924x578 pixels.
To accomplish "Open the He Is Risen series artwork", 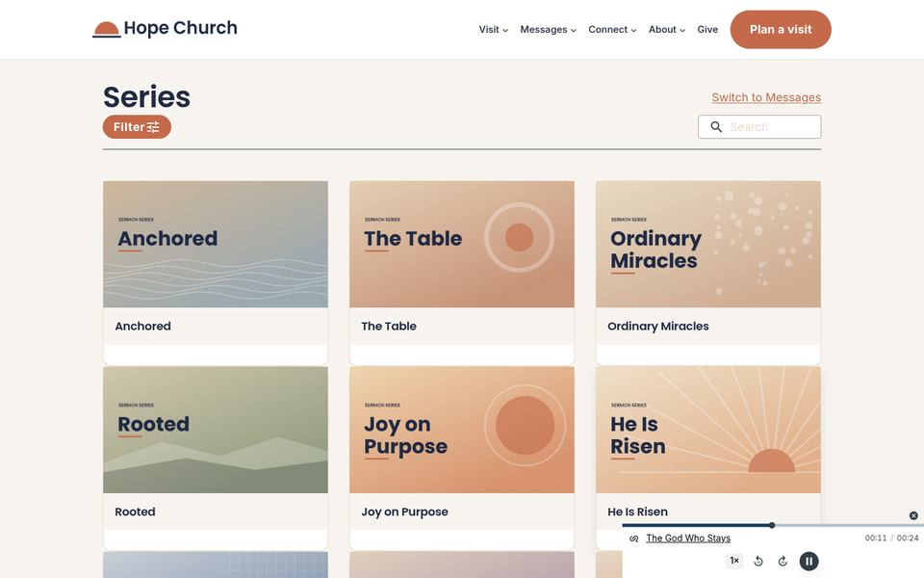I will pyautogui.click(x=708, y=430).
